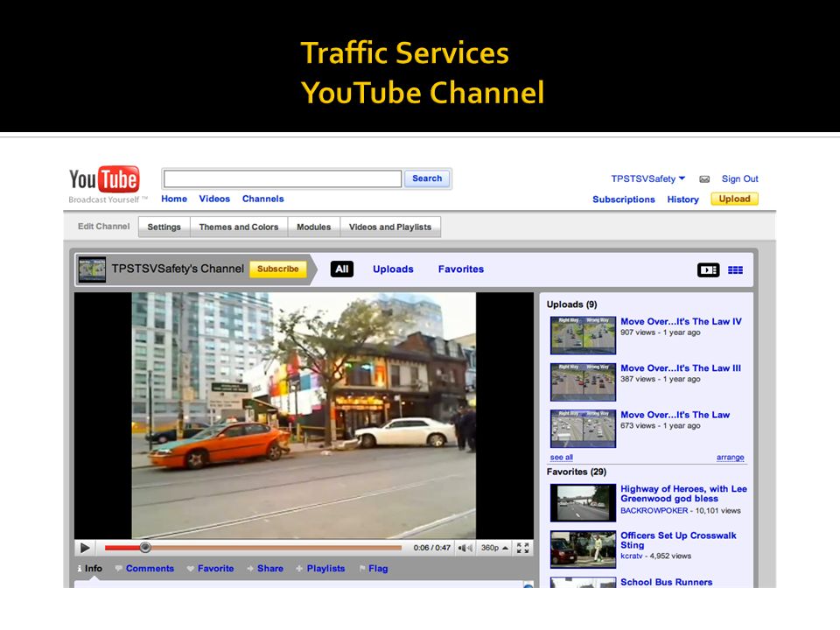Open the Share tab

click(265, 569)
